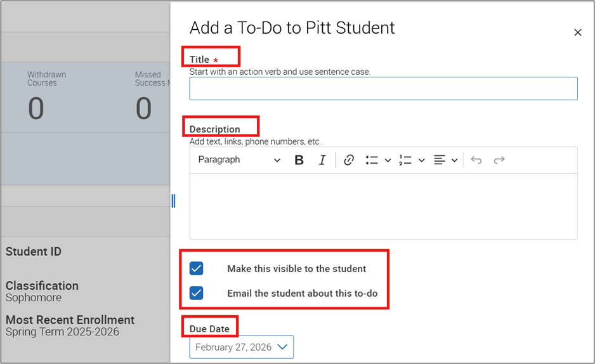595x364 pixels.
Task: Uncheck Email the student about this to-do
Action: coord(196,293)
